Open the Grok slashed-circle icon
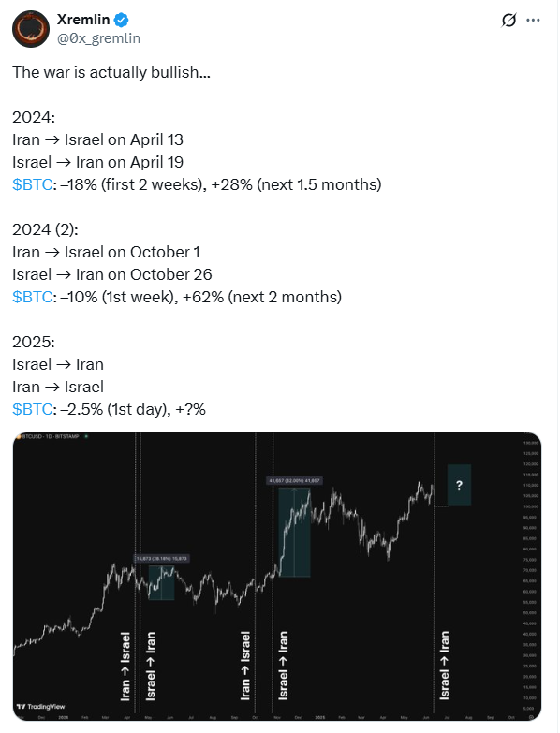The width and height of the screenshot is (560, 733). click(x=509, y=20)
